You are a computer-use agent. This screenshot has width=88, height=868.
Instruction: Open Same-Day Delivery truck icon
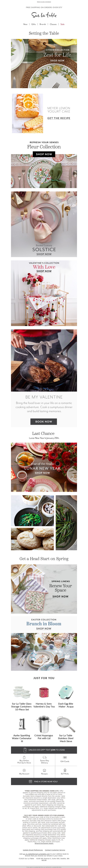pos(44,757)
